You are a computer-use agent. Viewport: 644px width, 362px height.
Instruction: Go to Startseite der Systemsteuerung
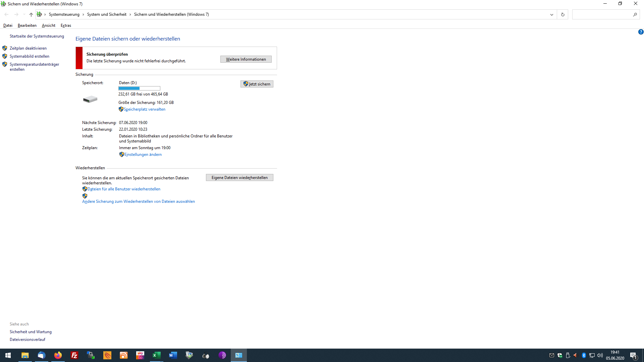[37, 36]
